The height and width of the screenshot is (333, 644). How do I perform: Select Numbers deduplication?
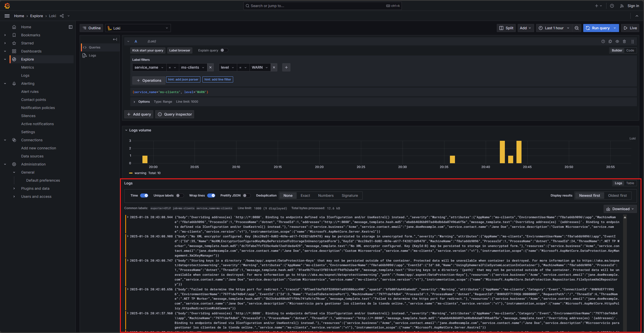326,196
